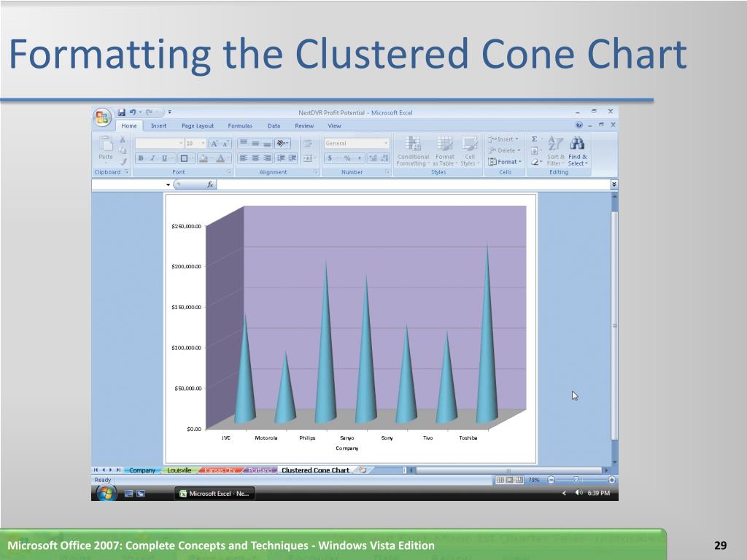The width and height of the screenshot is (747, 560).
Task: Click Decrease Decimal icon
Action: point(385,158)
